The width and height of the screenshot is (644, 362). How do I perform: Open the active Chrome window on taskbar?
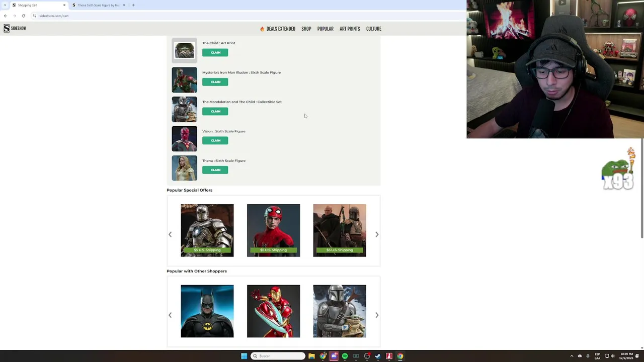400,356
